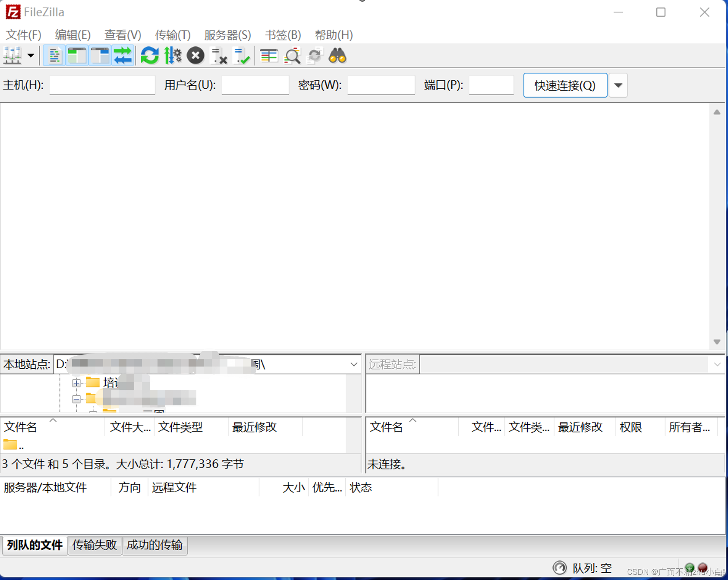Open the 查看(V) menu
The height and width of the screenshot is (580, 728).
click(x=123, y=35)
